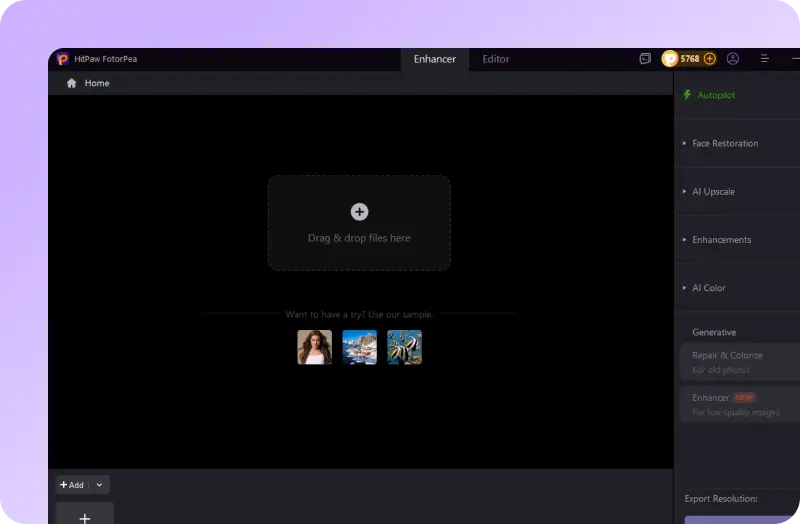Switch to the Enhancer tab
The image size is (800, 524).
pyautogui.click(x=435, y=59)
